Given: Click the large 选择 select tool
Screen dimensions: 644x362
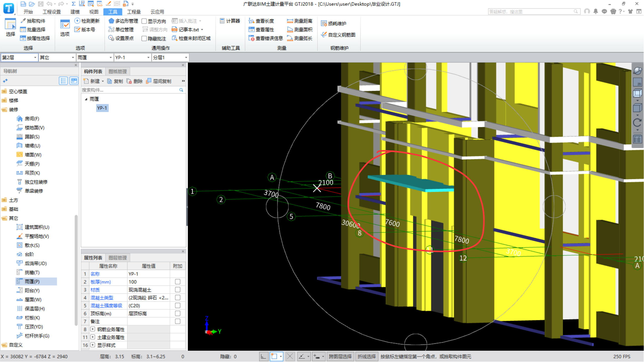Looking at the screenshot, I should pyautogui.click(x=10, y=27).
